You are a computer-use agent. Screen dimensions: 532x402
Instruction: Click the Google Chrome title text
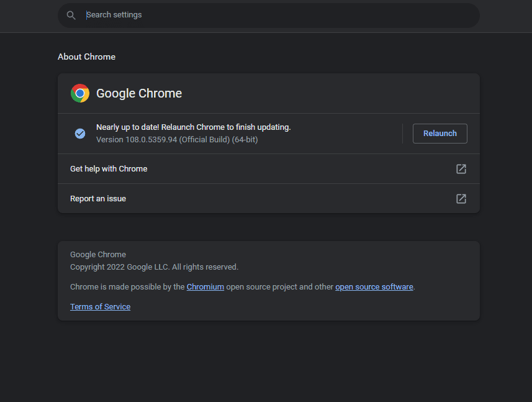139,93
